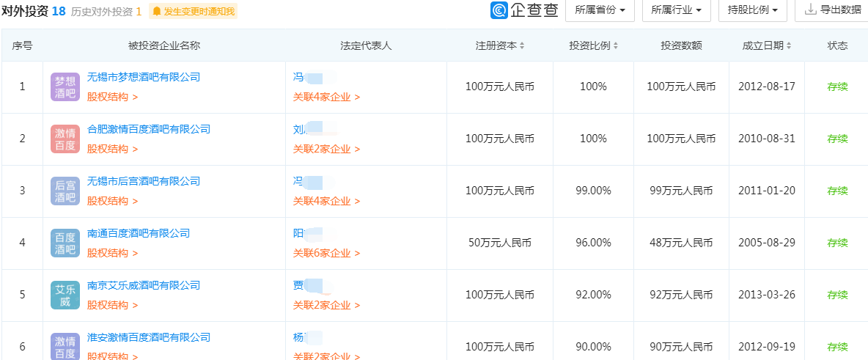Click the 90万元人民币 investment amount cell

tap(681, 348)
